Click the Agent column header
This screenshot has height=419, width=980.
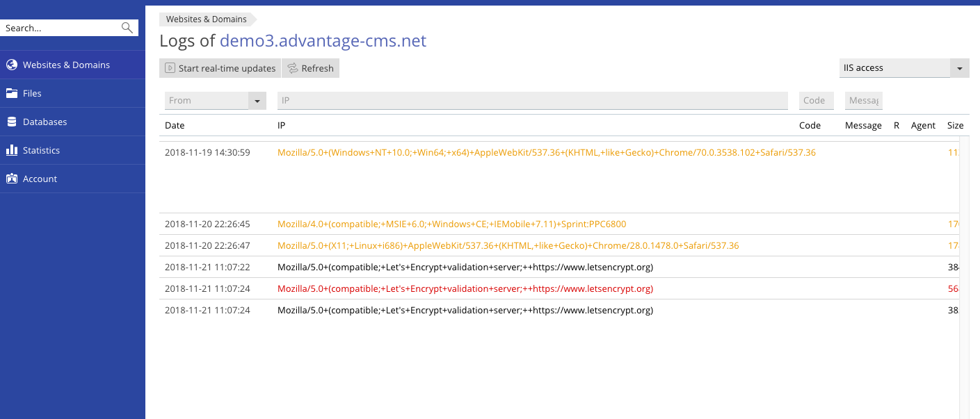coord(923,126)
